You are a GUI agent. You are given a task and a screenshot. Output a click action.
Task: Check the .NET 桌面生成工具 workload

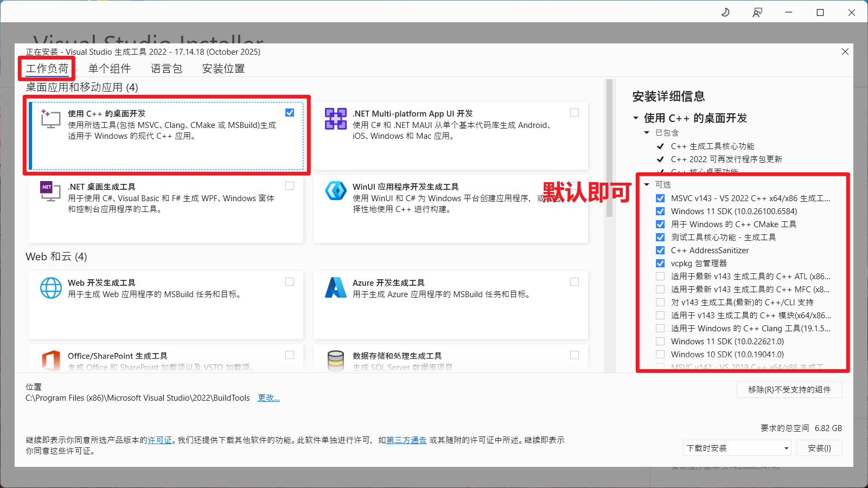(290, 186)
